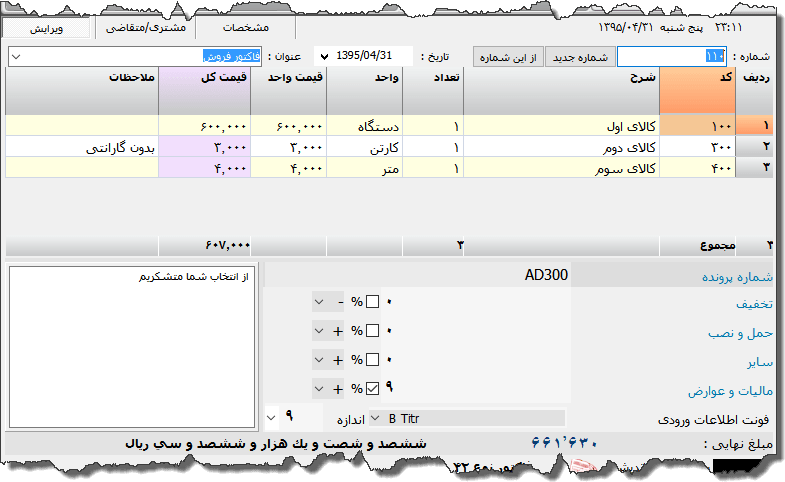Open the font size dropdown showing ۹
The image size is (785, 482).
(272, 417)
